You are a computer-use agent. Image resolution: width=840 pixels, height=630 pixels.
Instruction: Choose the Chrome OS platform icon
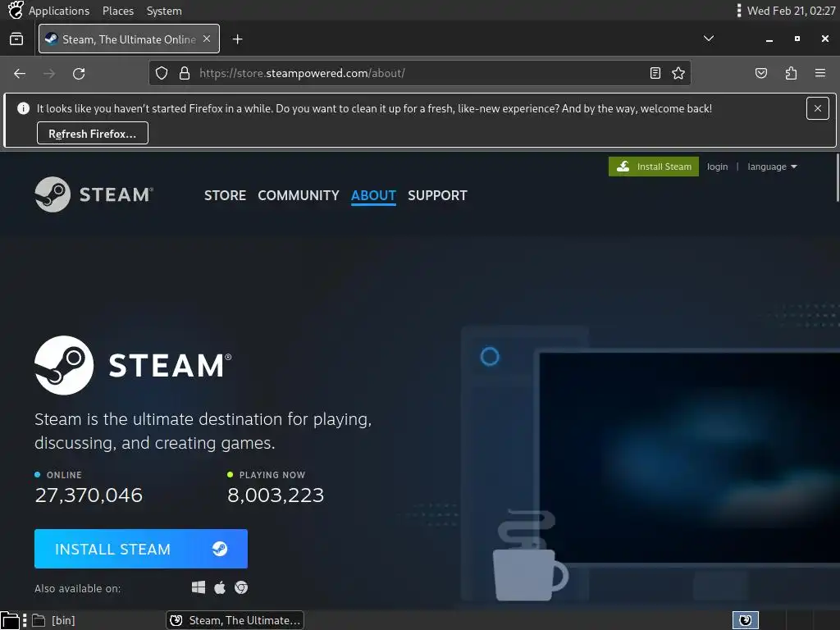[241, 587]
